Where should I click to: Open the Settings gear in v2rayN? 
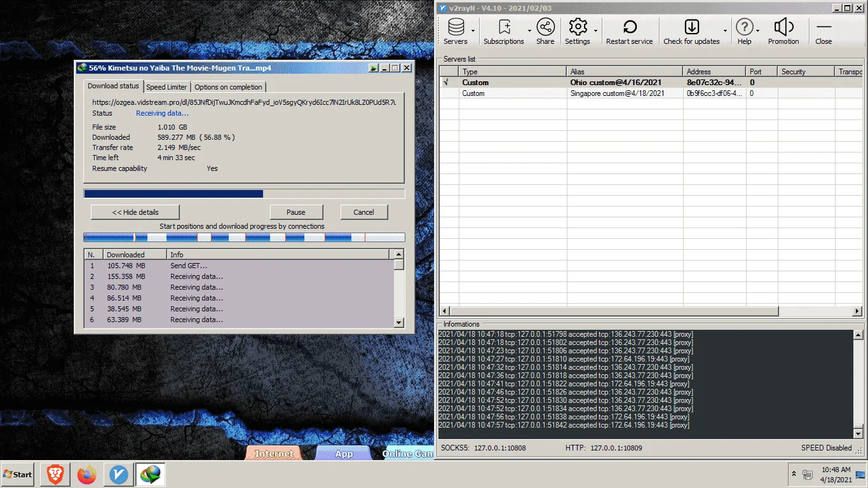(x=578, y=31)
